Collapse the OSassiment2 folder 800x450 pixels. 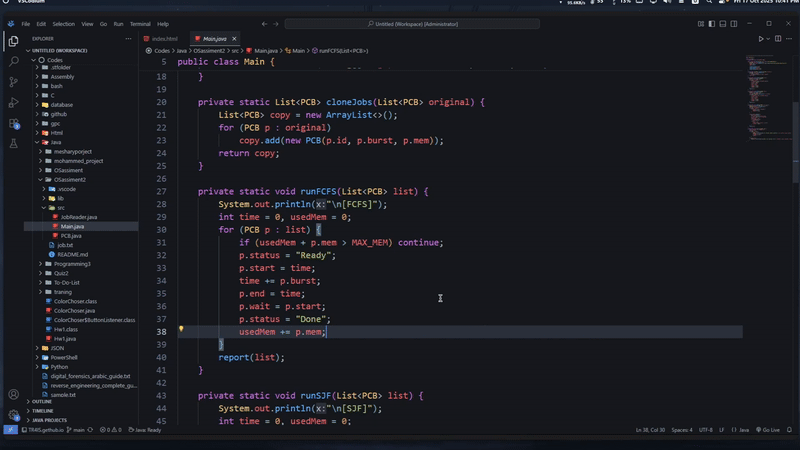[70, 179]
